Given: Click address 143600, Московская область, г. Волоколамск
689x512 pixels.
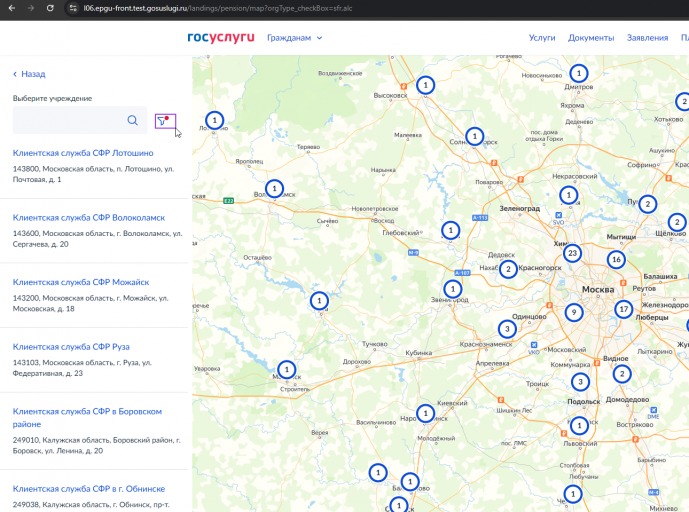Looking at the screenshot, I should click(x=97, y=239).
